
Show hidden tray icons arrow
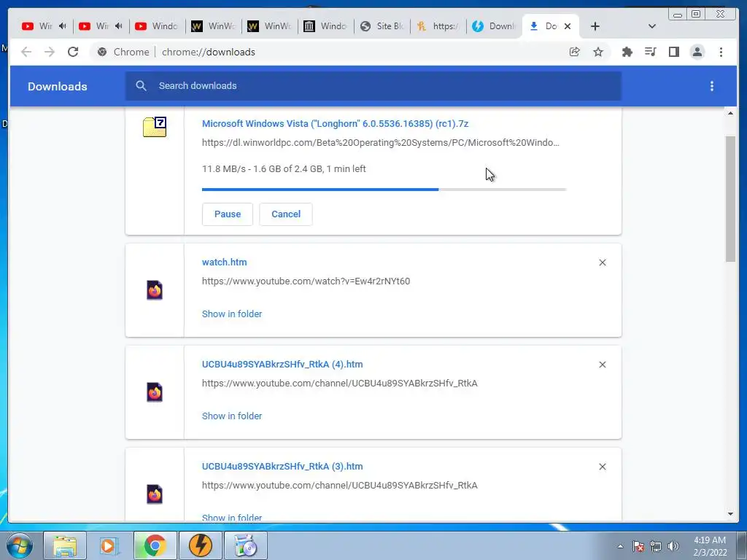coord(620,546)
